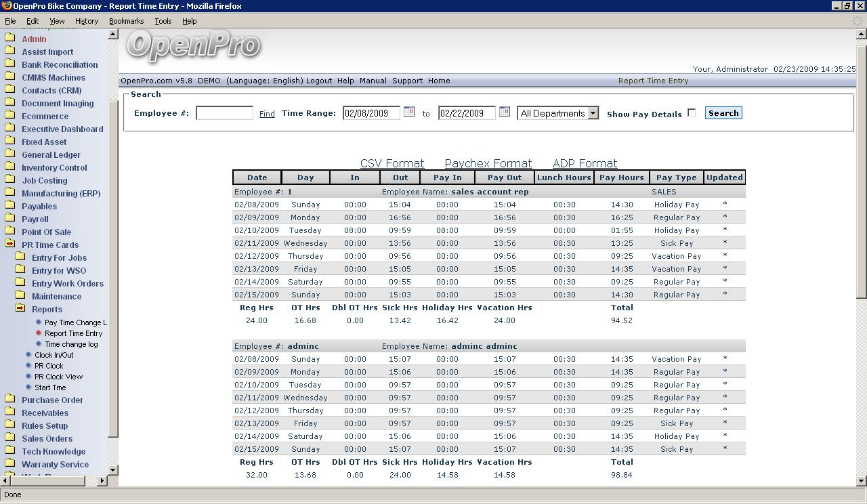
Task: Open the start date calendar picker
Action: click(409, 112)
